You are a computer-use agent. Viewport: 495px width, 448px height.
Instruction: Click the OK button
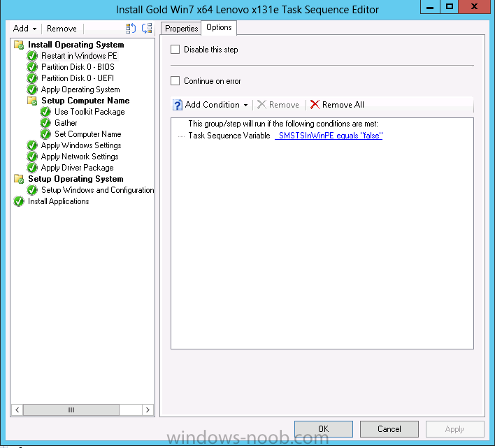324,429
